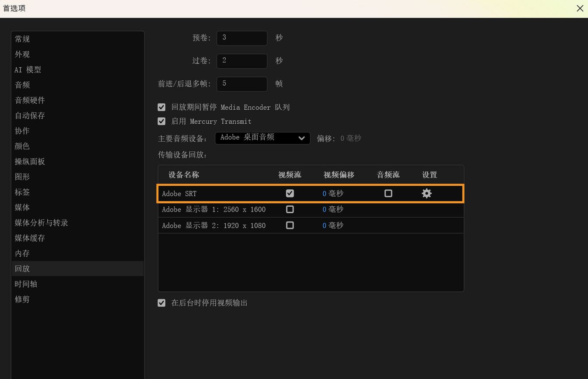The image size is (588, 379).
Task: Close the 首选项 dialog
Action: (x=580, y=8)
